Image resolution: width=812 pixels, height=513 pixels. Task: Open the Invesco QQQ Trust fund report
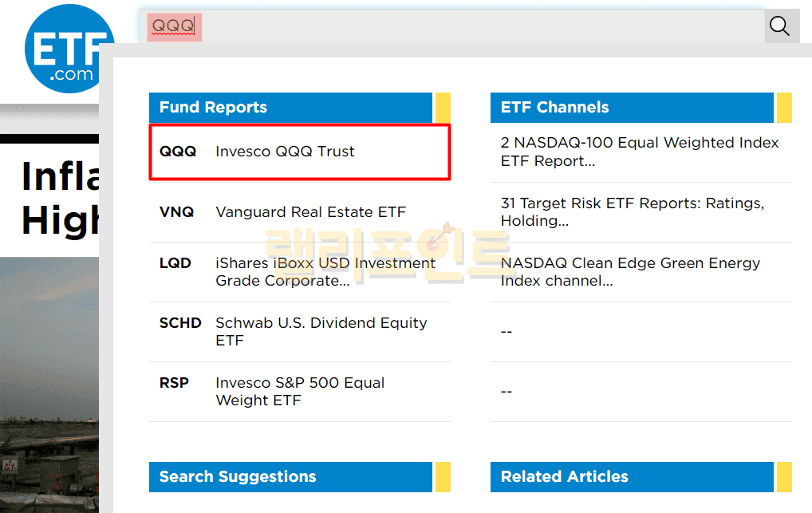coord(285,152)
